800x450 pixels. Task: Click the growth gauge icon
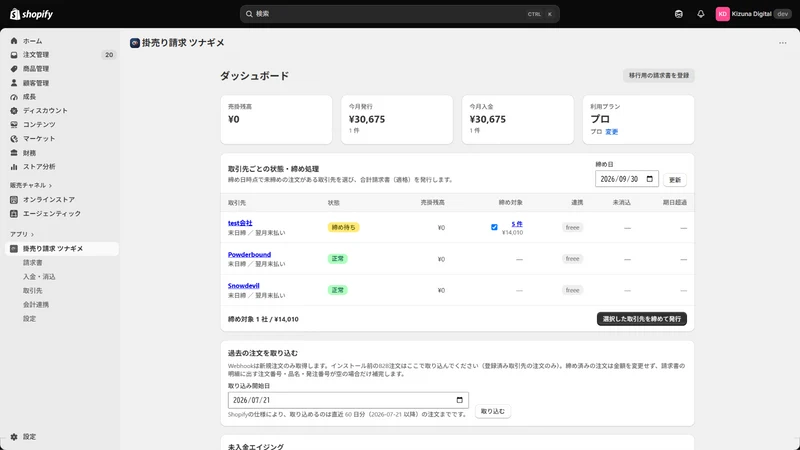(x=14, y=96)
